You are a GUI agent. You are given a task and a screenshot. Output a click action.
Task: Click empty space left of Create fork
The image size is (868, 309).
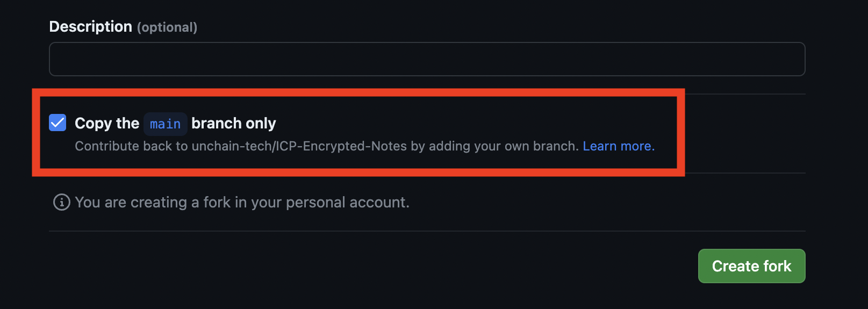tap(371, 266)
